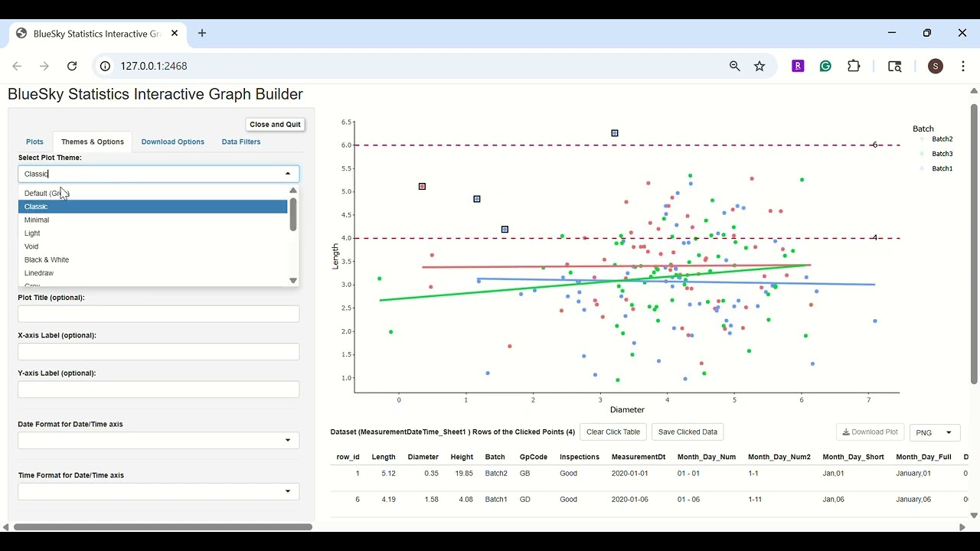Click the browser back arrow
Image resolution: width=980 pixels, height=551 pixels.
17,67
